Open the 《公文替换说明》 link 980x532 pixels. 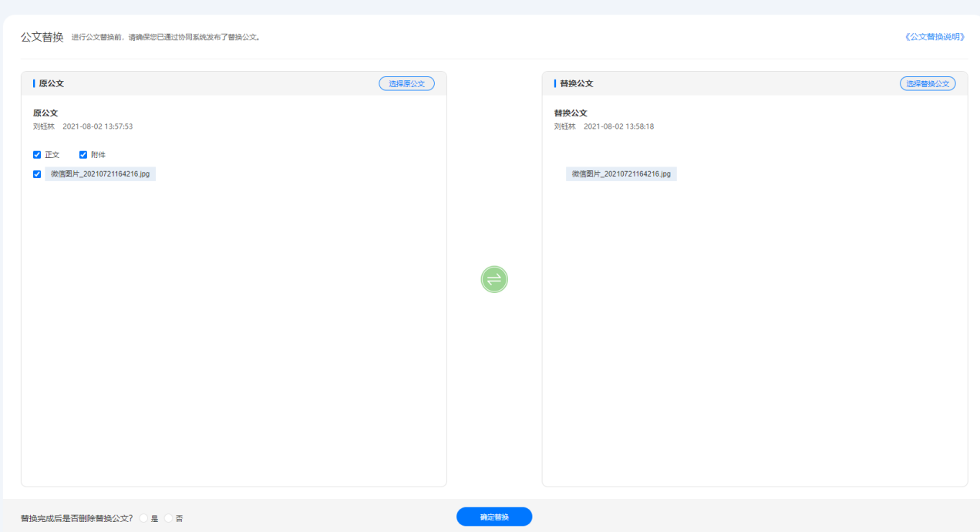point(935,37)
